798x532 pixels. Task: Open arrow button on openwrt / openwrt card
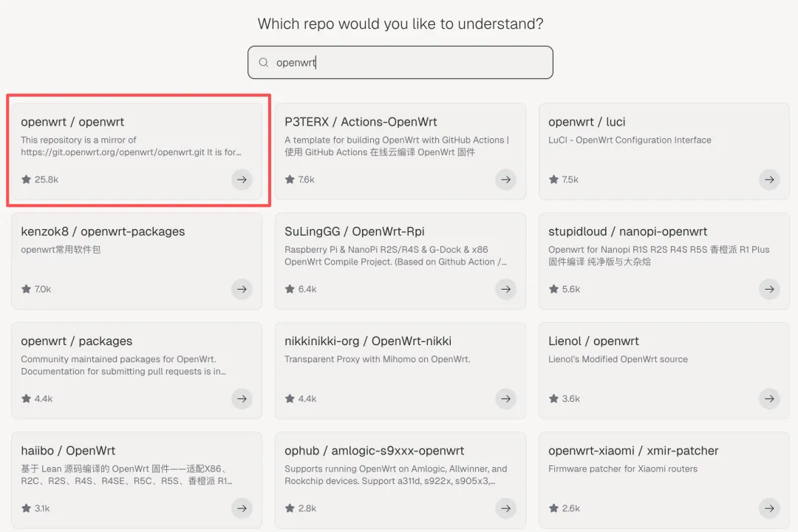point(242,180)
